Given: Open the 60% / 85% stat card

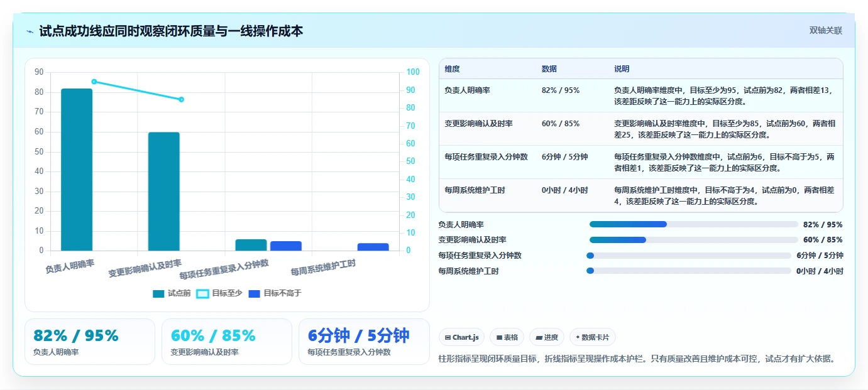Looking at the screenshot, I should click(x=227, y=342).
